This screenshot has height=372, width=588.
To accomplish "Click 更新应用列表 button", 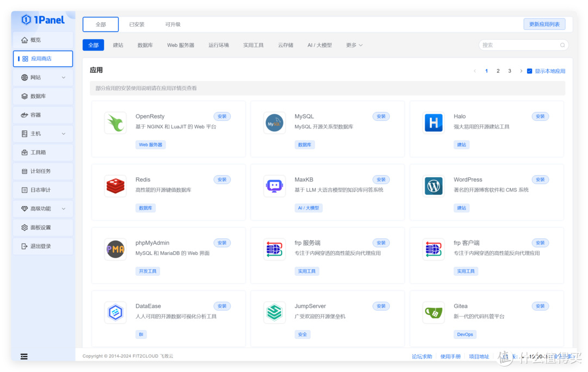I will pyautogui.click(x=544, y=24).
